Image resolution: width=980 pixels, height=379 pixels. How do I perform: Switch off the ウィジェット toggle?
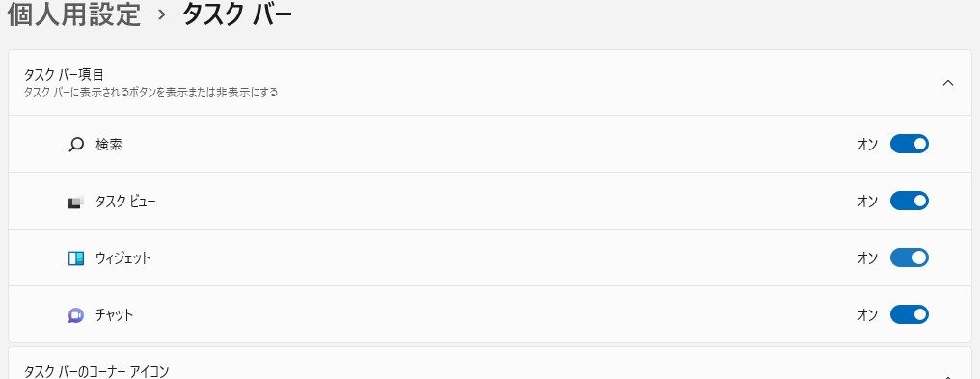(x=910, y=257)
